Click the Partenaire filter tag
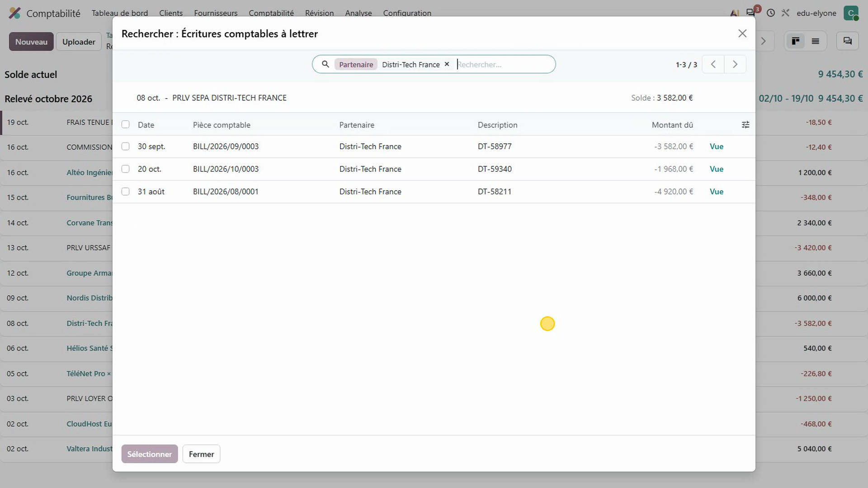The width and height of the screenshot is (868, 488). [x=356, y=64]
